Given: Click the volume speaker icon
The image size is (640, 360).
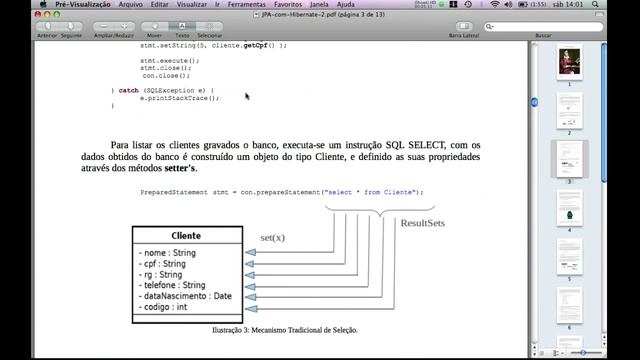Looking at the screenshot, I should coord(508,4).
